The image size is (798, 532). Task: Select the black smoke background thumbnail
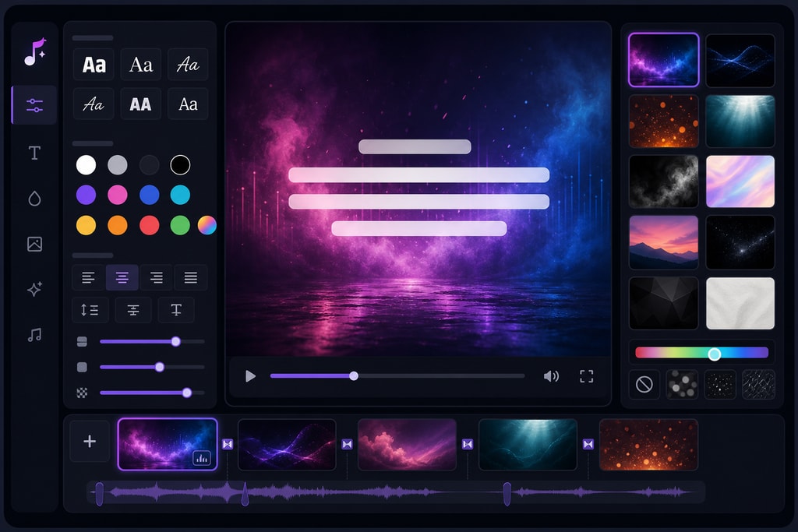tap(664, 181)
